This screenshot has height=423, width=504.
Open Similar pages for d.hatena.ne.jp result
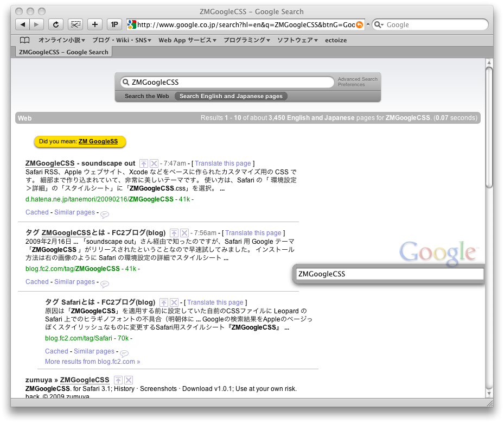point(74,212)
